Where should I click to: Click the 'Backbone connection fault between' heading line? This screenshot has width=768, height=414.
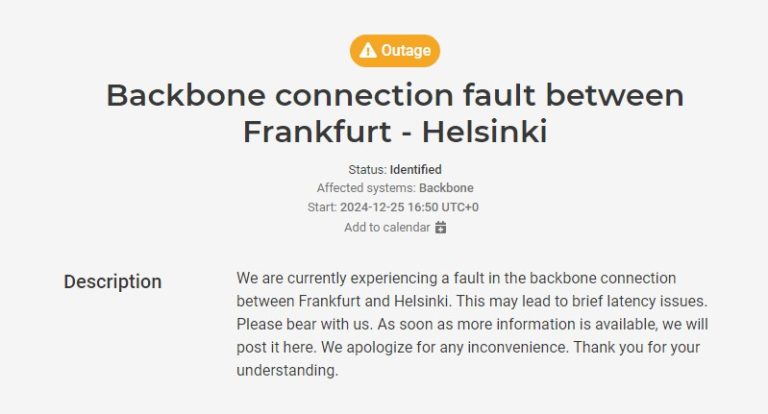click(x=395, y=95)
